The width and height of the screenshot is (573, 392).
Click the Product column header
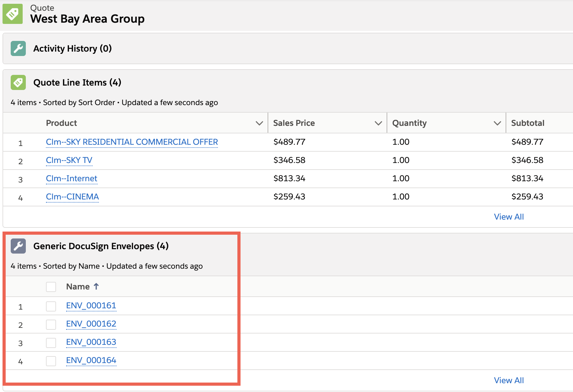click(61, 123)
